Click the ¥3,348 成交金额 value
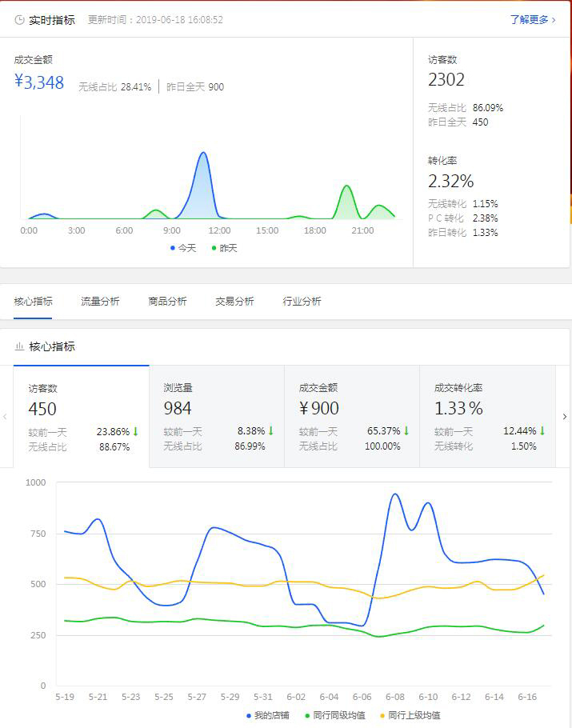The width and height of the screenshot is (572, 728). pos(39,82)
